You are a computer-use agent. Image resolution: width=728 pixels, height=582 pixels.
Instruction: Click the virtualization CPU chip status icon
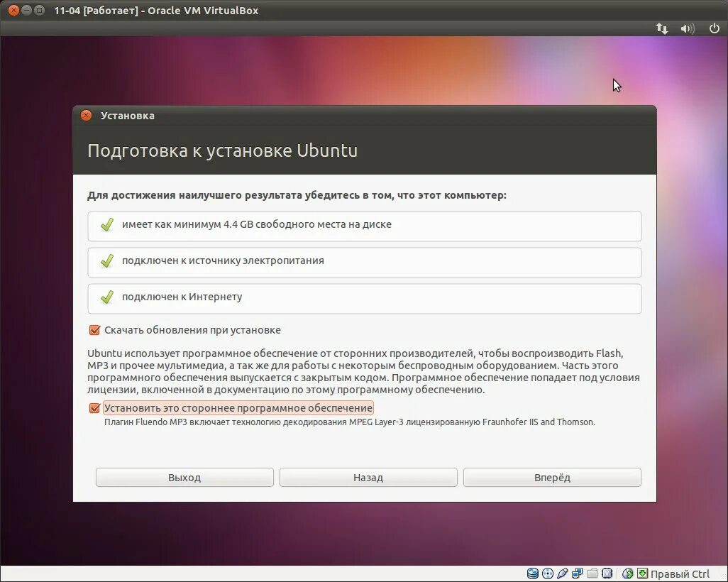pos(607,573)
